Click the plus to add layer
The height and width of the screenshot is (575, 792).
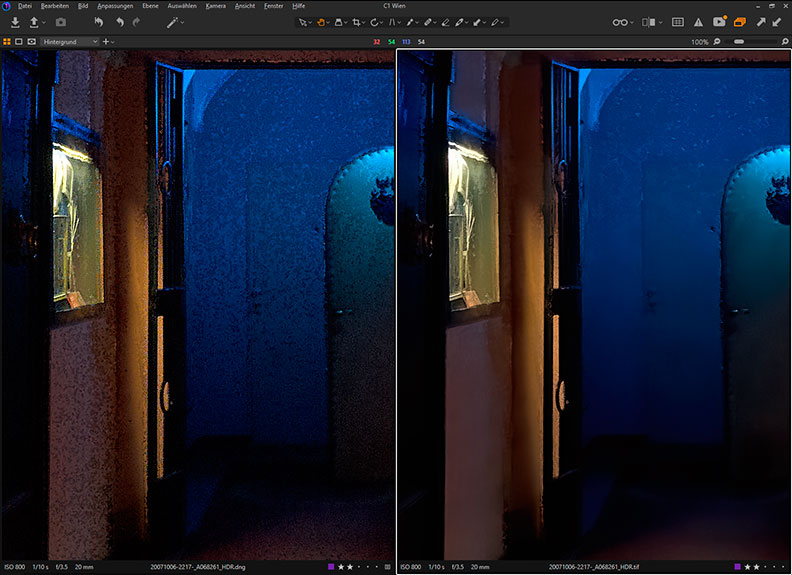click(106, 42)
